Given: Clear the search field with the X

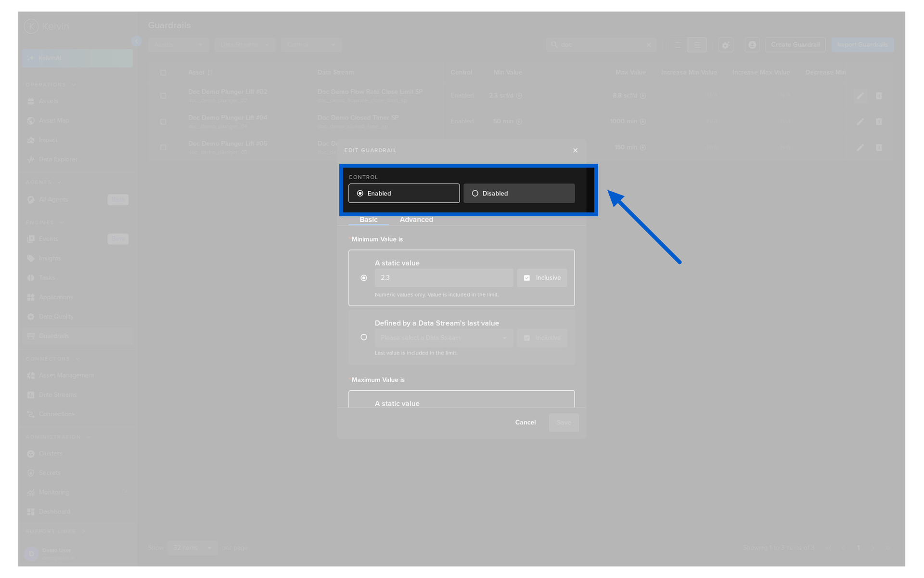Looking at the screenshot, I should click(x=649, y=45).
